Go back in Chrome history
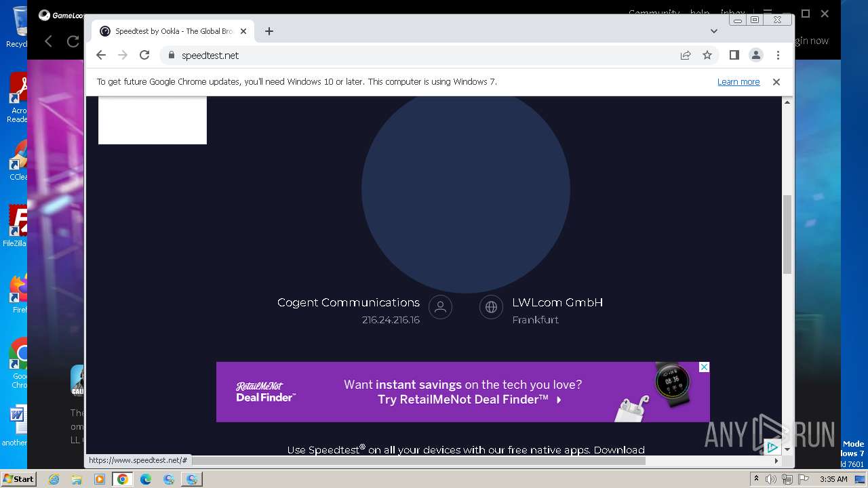868x488 pixels. click(101, 55)
